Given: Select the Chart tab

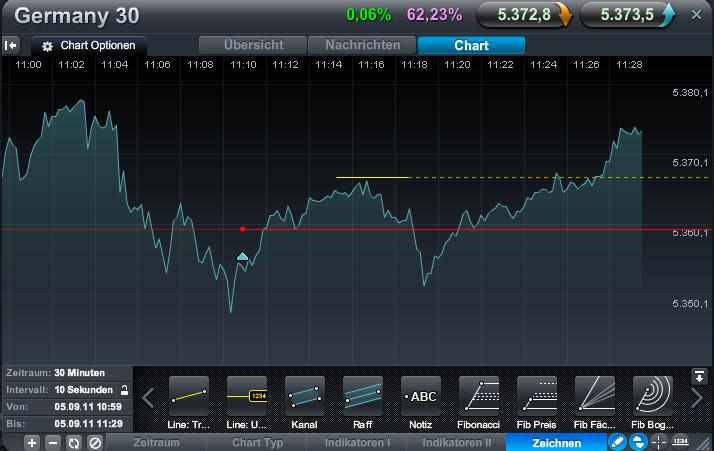Looking at the screenshot, I should (x=471, y=45).
